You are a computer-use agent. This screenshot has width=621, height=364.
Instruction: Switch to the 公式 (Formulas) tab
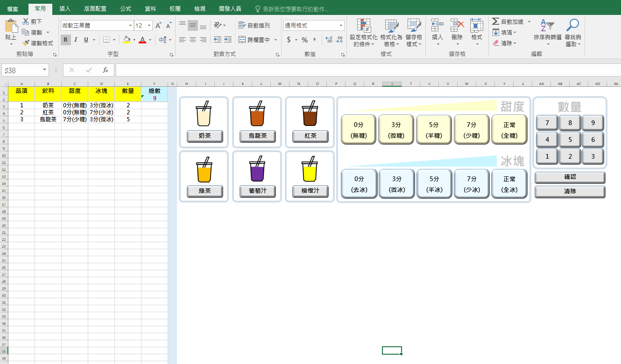click(x=126, y=9)
